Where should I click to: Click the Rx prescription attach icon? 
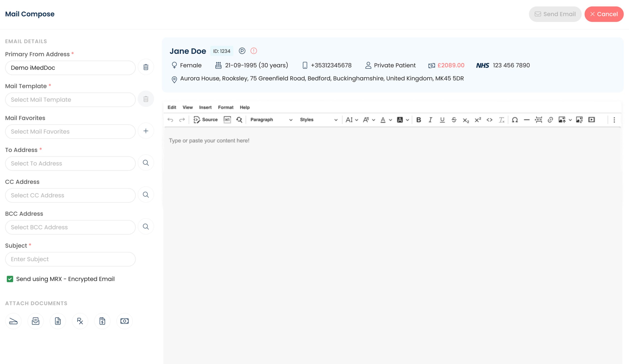coord(80,321)
